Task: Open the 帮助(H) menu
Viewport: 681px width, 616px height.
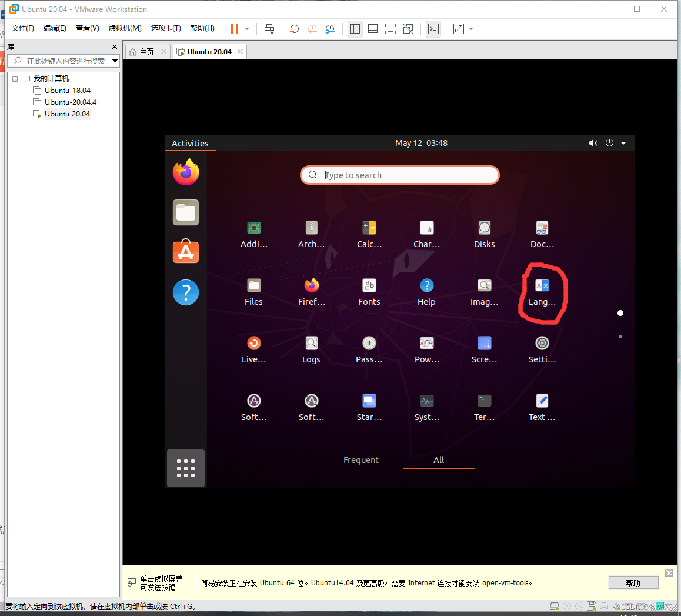Action: (202, 28)
